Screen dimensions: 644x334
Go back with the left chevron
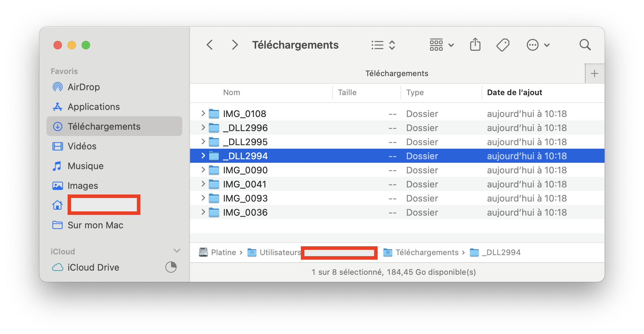[210, 45]
